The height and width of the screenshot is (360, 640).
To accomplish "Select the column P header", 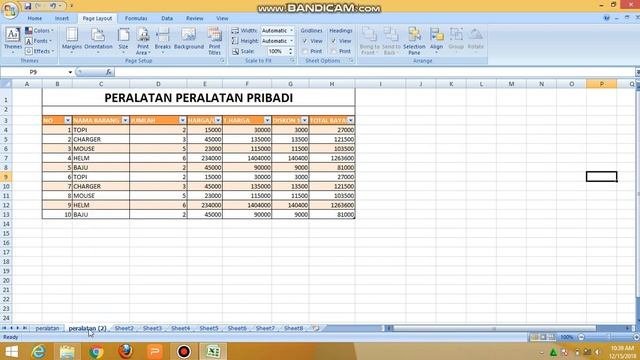I will click(x=602, y=84).
